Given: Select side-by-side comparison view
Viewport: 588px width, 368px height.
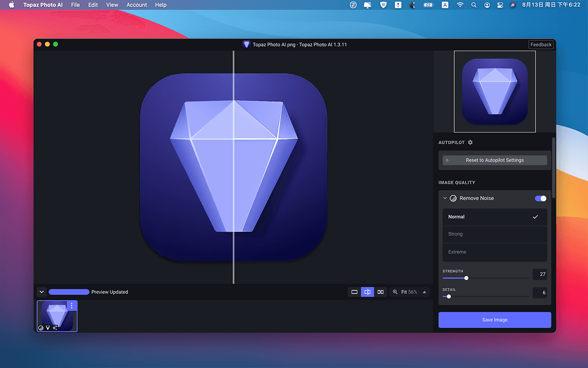Looking at the screenshot, I should tap(380, 292).
